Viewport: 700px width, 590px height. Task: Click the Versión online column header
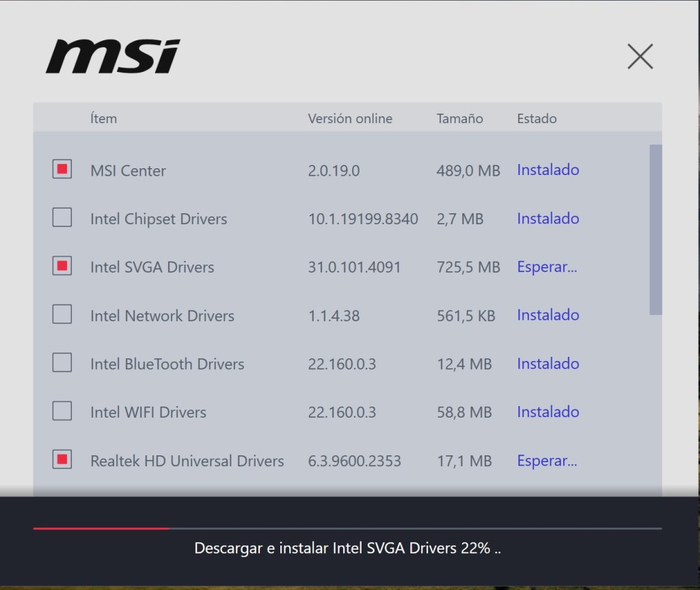tap(350, 118)
